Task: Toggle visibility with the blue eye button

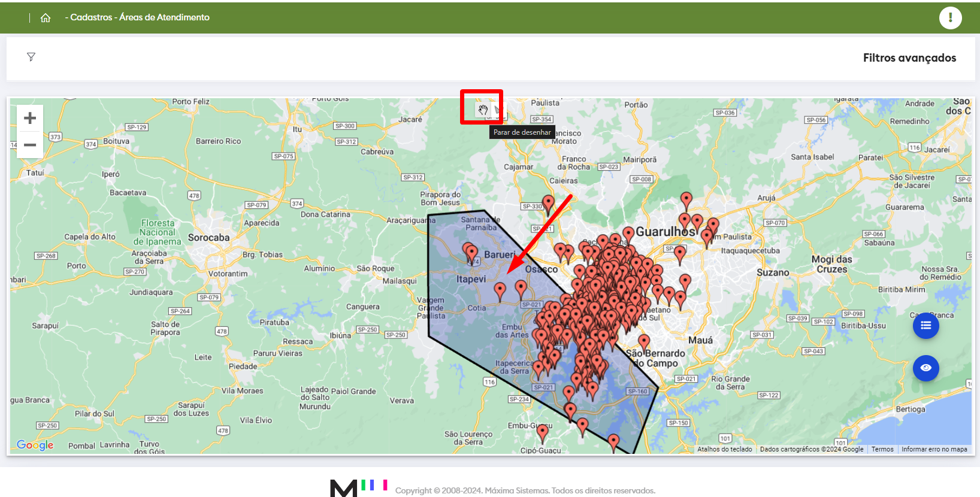Action: pyautogui.click(x=925, y=368)
